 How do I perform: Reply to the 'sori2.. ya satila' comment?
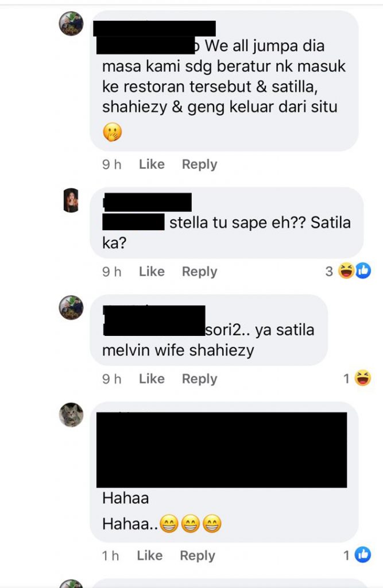199,379
